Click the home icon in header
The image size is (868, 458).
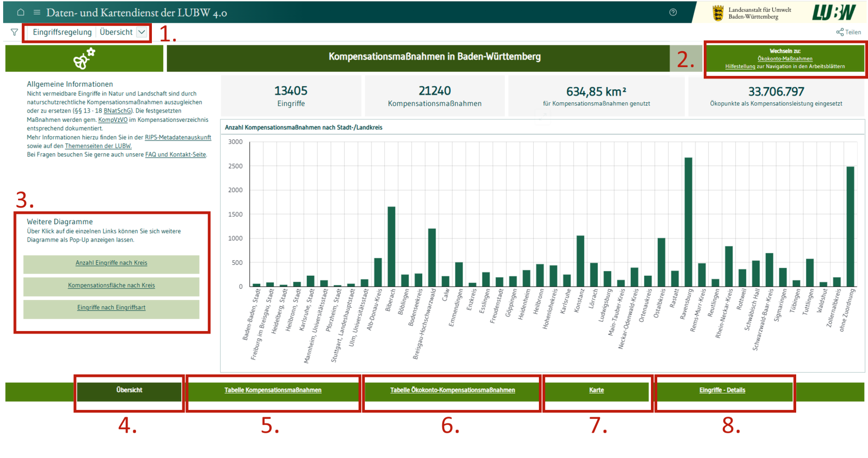pyautogui.click(x=21, y=12)
